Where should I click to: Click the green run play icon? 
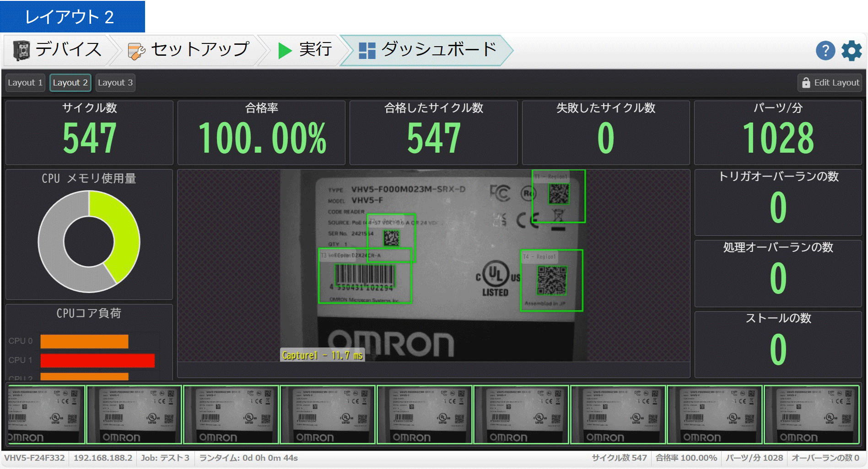coord(285,51)
